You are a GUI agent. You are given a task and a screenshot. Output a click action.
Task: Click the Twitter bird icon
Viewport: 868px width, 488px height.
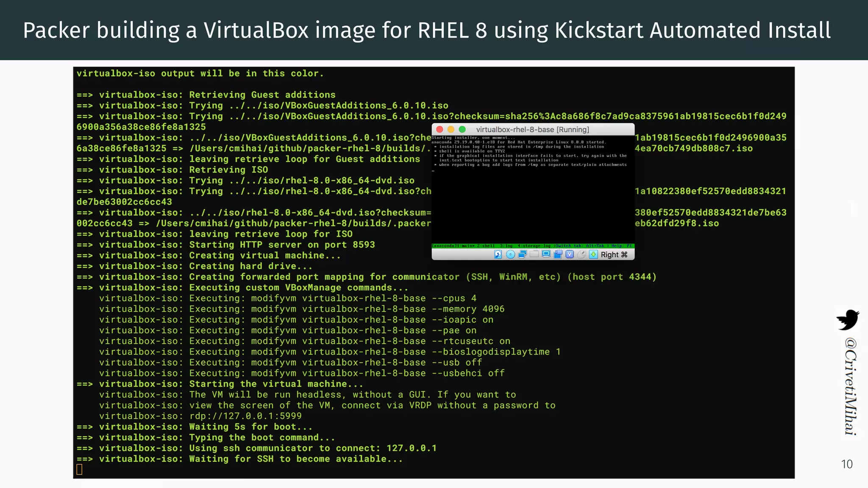pyautogui.click(x=847, y=320)
